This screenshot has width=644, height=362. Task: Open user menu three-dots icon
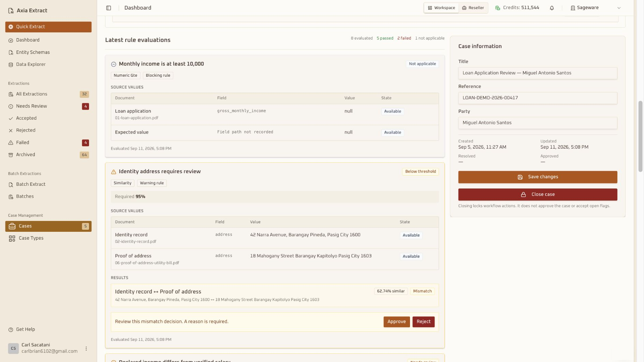86,348
